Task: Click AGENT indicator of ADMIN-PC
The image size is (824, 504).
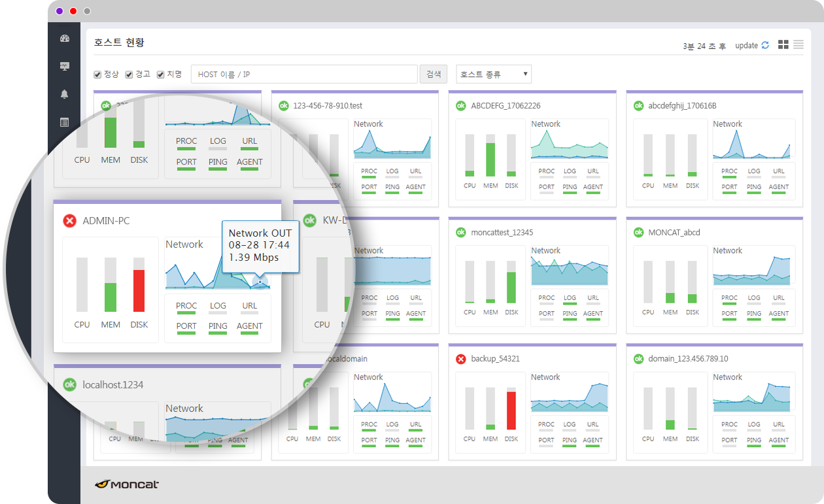Action: click(x=250, y=328)
